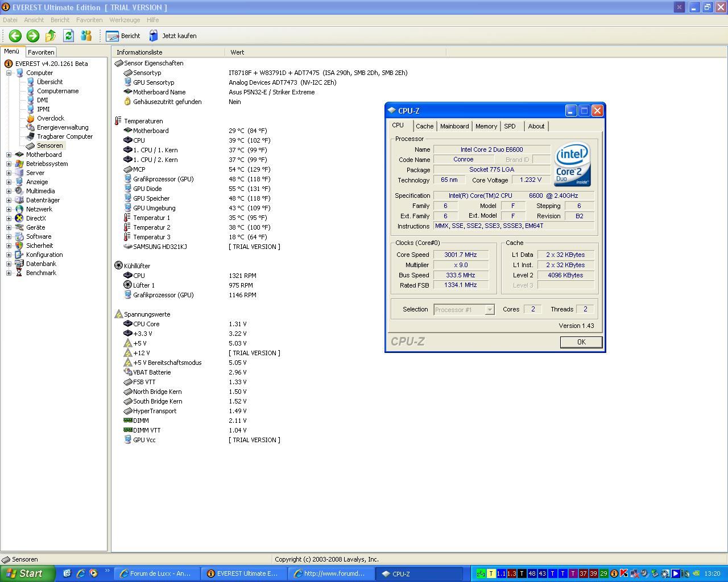The width and height of the screenshot is (728, 582).
Task: Expand the Motherboard tree node
Action: 9,155
